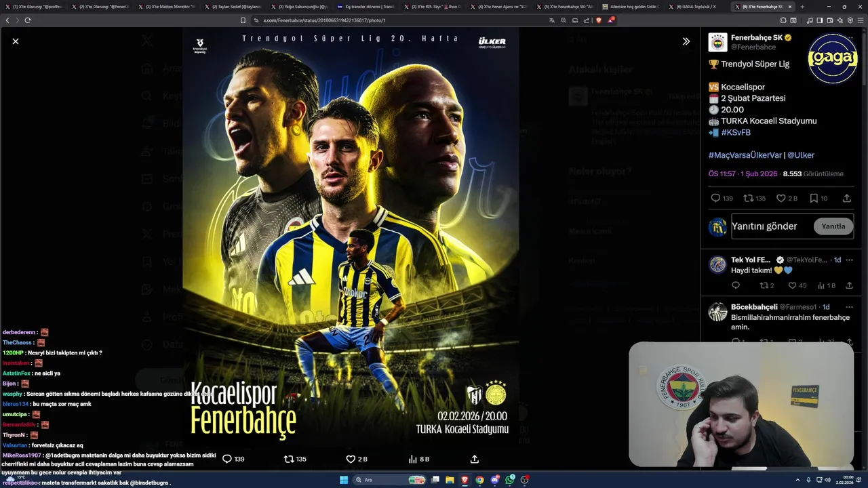This screenshot has width=868, height=488.
Task: Open OBS Studio from the taskbar
Action: pyautogui.click(x=525, y=480)
